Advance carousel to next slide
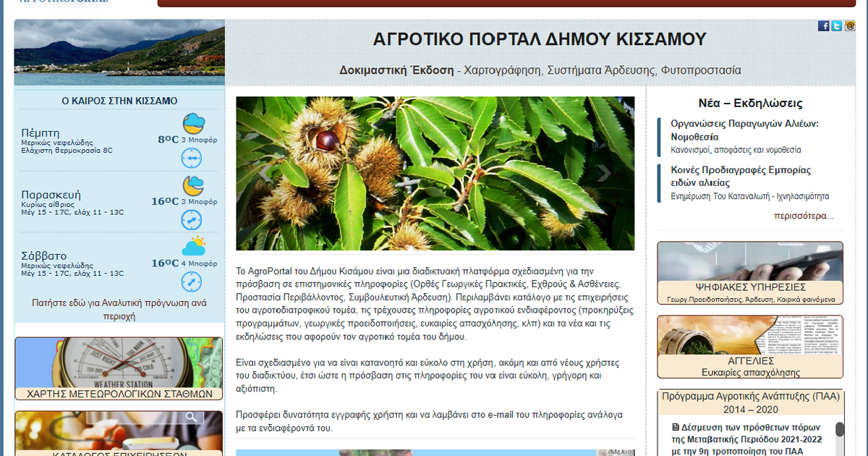868x456 pixels. [604, 174]
